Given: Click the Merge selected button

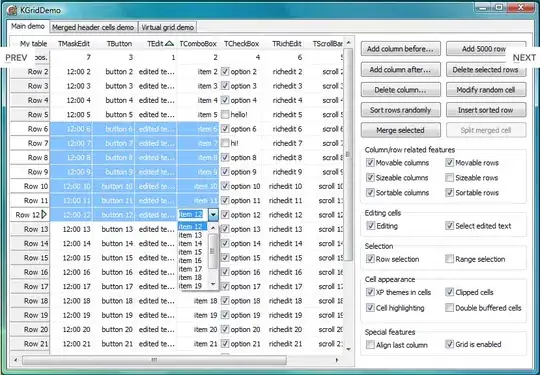Looking at the screenshot, I should [x=401, y=130].
